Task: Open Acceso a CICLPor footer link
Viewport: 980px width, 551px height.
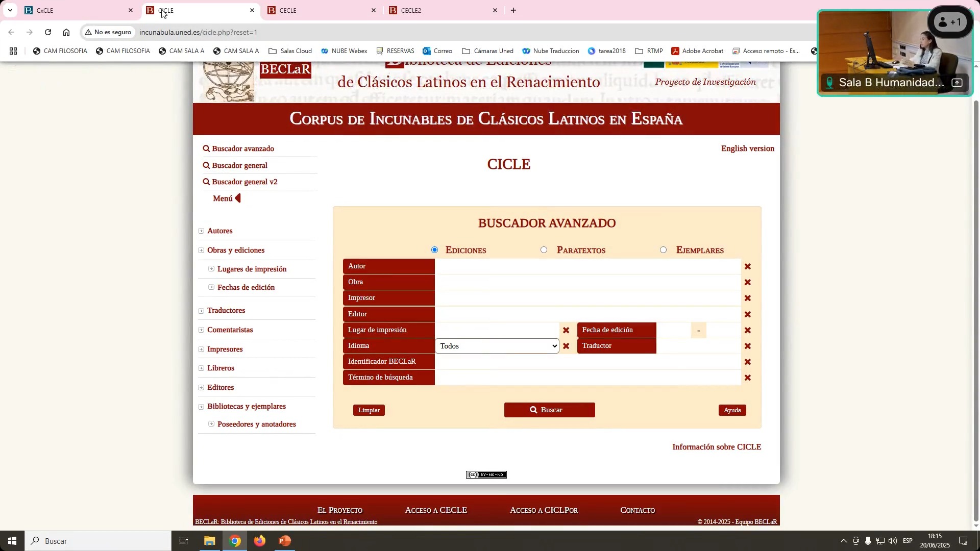Action: (x=544, y=510)
